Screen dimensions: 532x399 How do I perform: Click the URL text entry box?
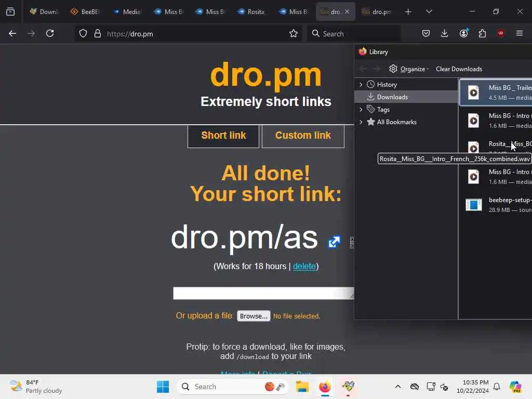(x=263, y=293)
